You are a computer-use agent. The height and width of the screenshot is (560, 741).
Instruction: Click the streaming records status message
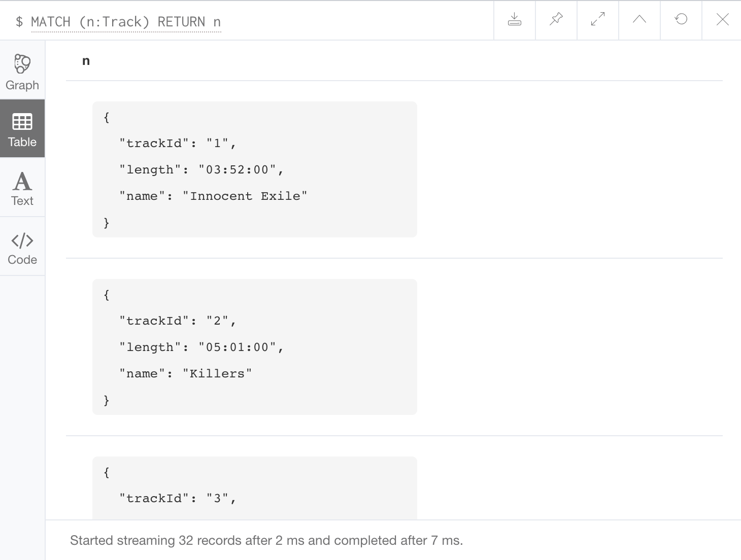click(x=266, y=540)
